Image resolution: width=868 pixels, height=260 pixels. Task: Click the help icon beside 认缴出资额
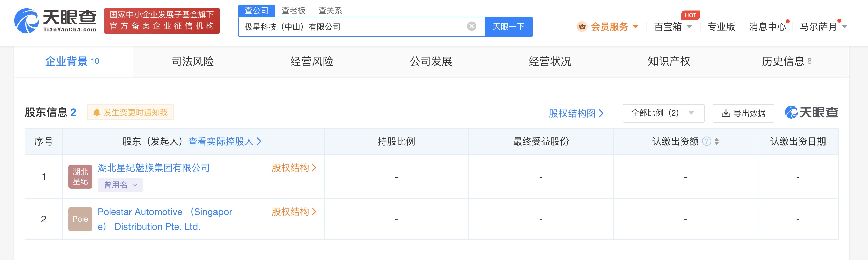point(706,141)
